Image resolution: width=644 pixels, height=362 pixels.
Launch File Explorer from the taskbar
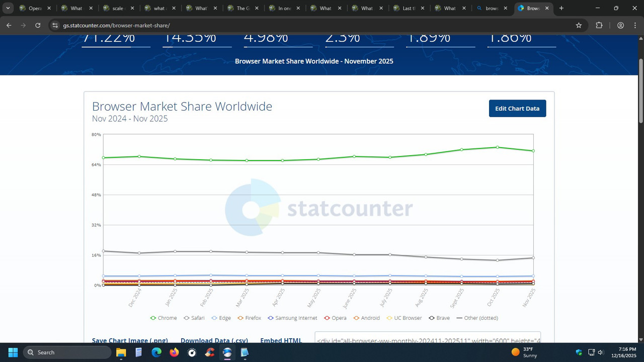click(x=121, y=352)
